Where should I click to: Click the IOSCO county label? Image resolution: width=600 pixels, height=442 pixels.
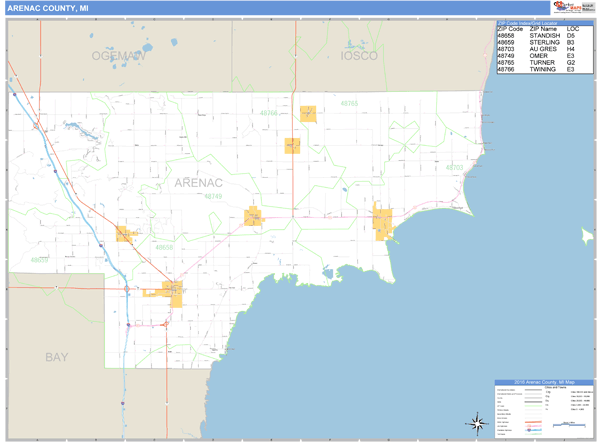click(x=359, y=56)
